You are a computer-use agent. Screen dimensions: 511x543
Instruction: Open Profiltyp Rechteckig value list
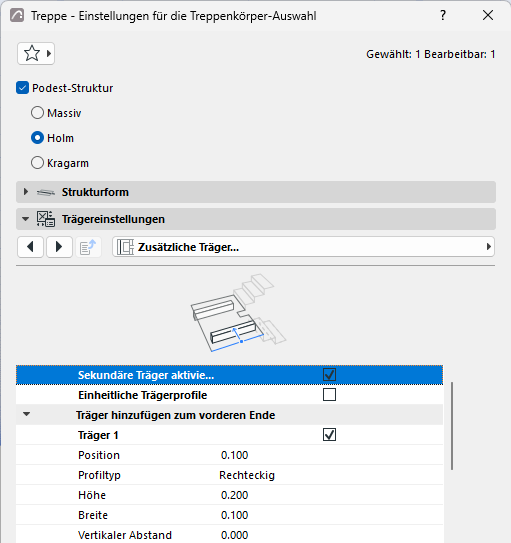coord(247,475)
